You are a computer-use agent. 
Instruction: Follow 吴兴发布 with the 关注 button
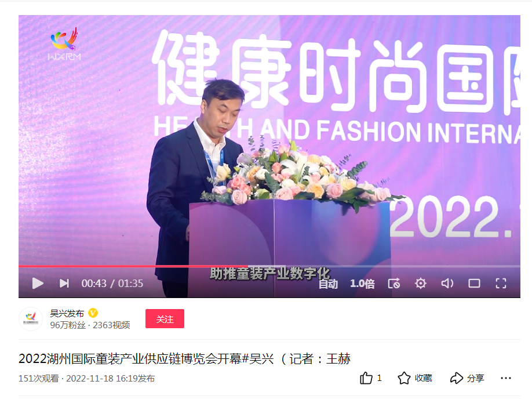(165, 319)
